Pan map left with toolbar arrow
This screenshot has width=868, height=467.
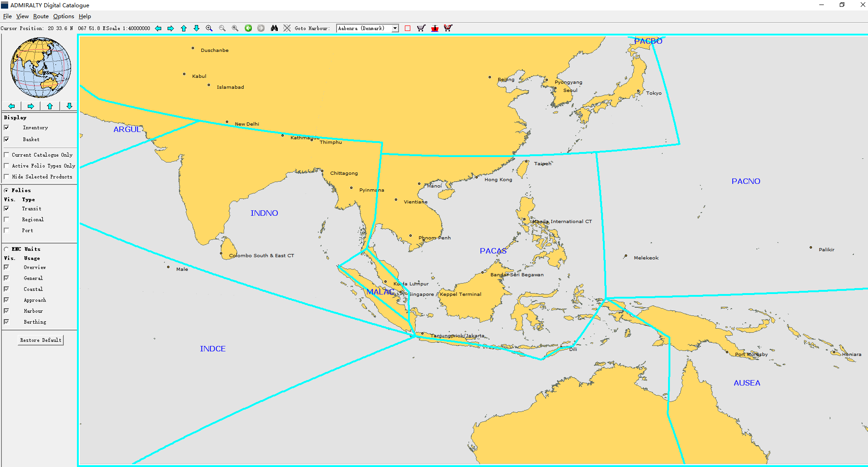pos(158,28)
